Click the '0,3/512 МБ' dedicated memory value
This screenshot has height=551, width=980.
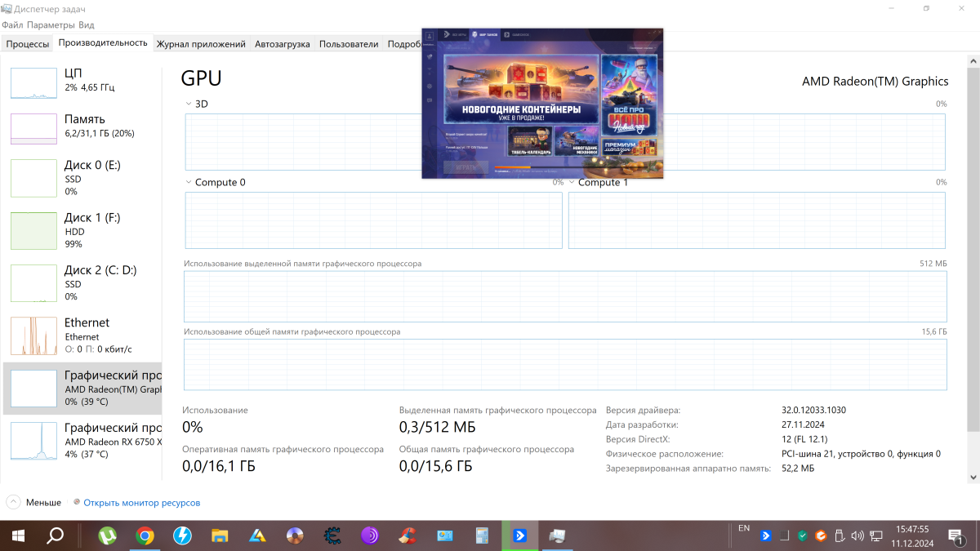[x=437, y=427]
